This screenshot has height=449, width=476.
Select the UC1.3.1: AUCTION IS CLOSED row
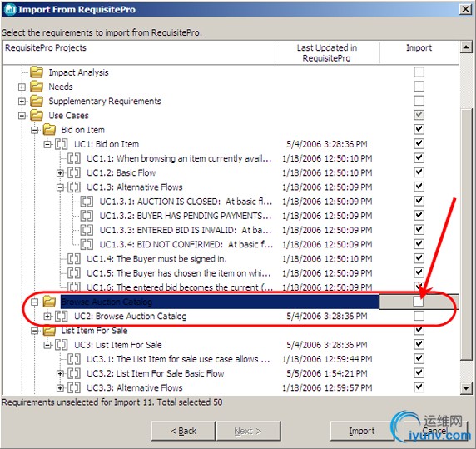click(x=231, y=201)
